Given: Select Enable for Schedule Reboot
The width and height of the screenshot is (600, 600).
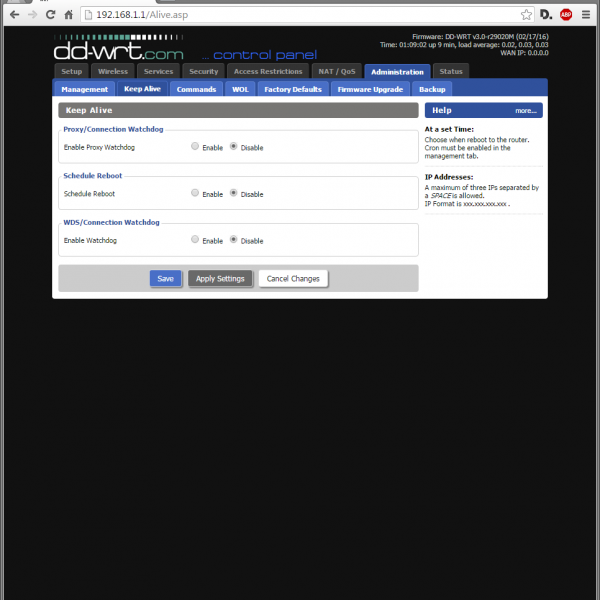Looking at the screenshot, I should point(195,193).
